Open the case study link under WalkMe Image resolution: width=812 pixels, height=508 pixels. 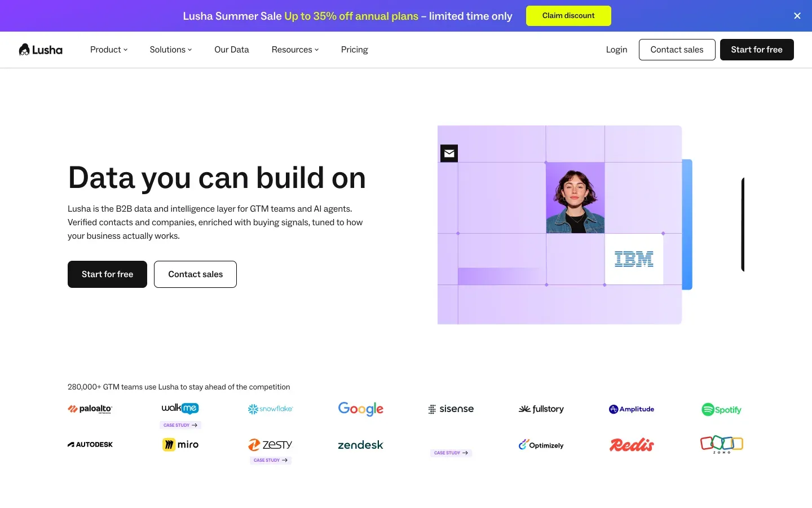click(180, 425)
